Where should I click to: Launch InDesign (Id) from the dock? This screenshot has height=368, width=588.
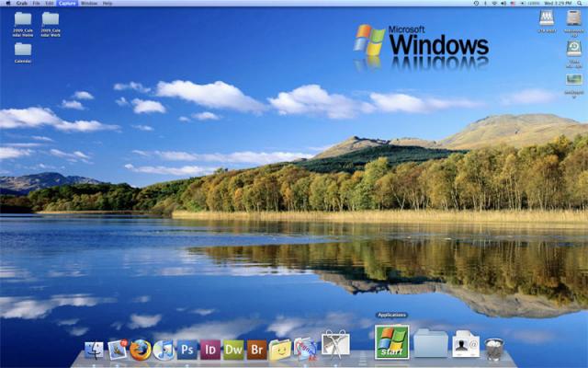click(210, 350)
